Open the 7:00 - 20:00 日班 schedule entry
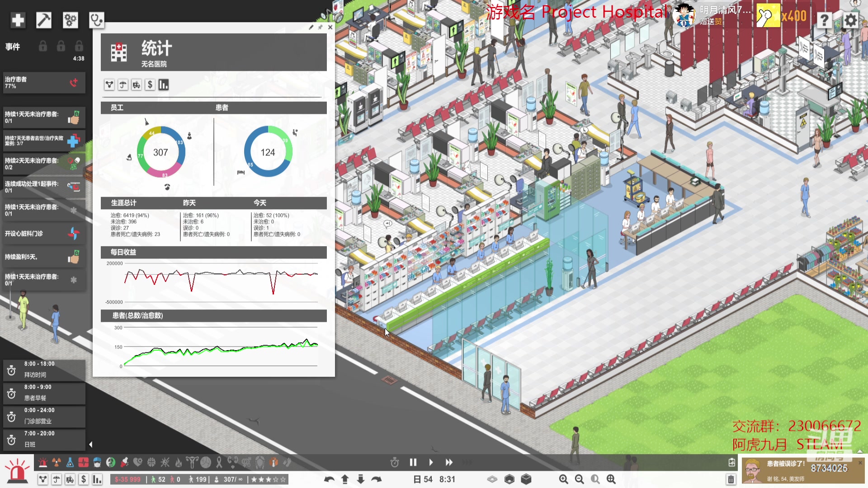 [x=44, y=440]
